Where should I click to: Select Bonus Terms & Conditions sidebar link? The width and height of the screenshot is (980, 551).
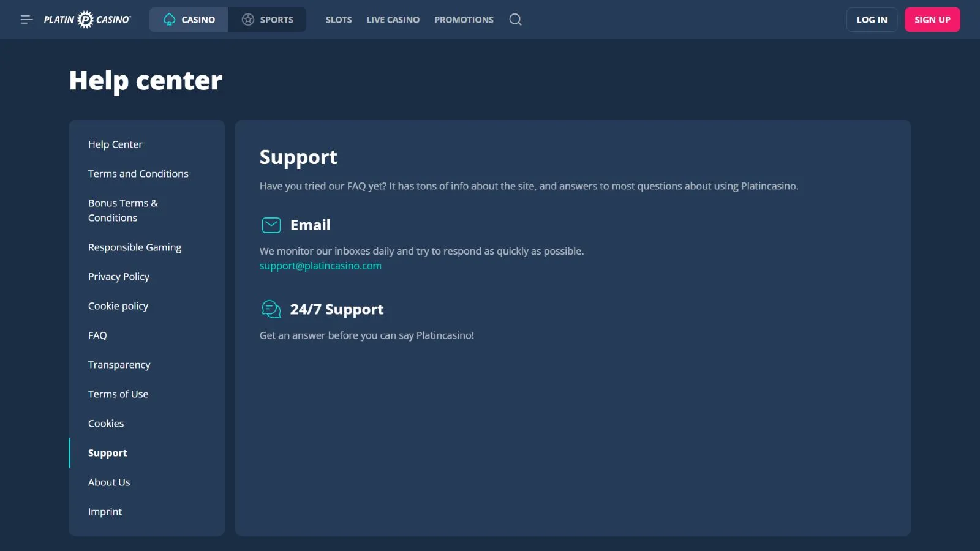tap(123, 211)
